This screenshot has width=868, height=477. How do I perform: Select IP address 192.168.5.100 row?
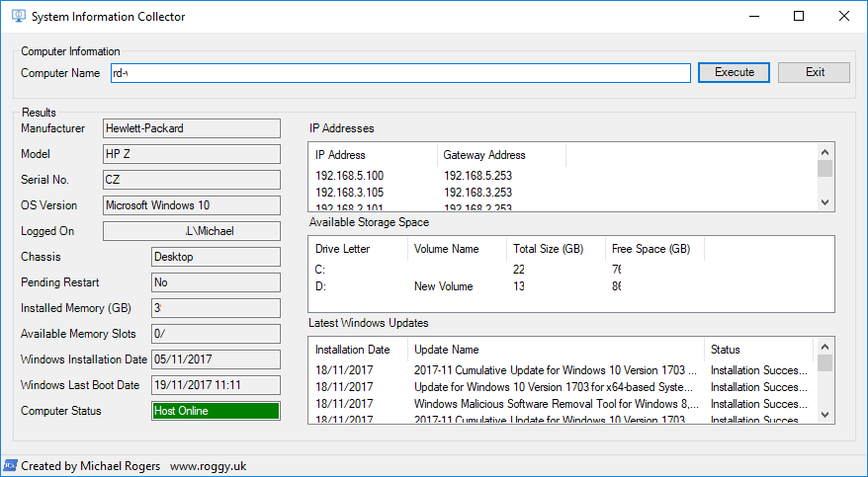point(563,176)
